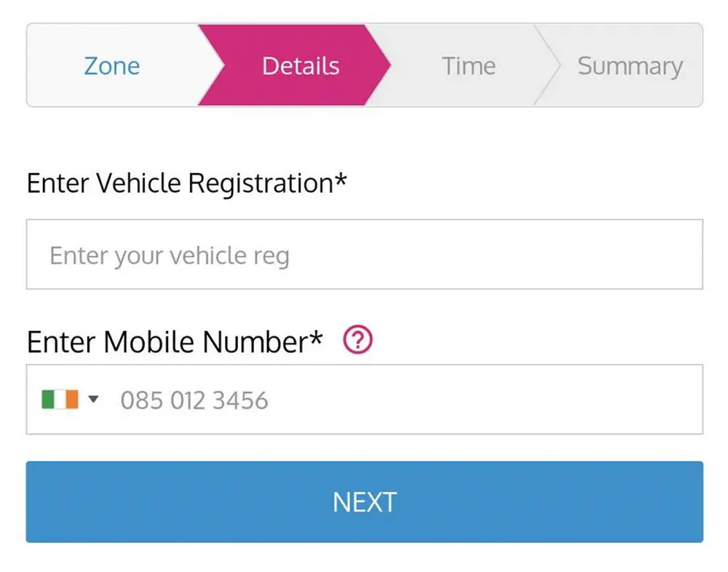
Task: Click the grey "Summary" label text
Action: point(630,65)
